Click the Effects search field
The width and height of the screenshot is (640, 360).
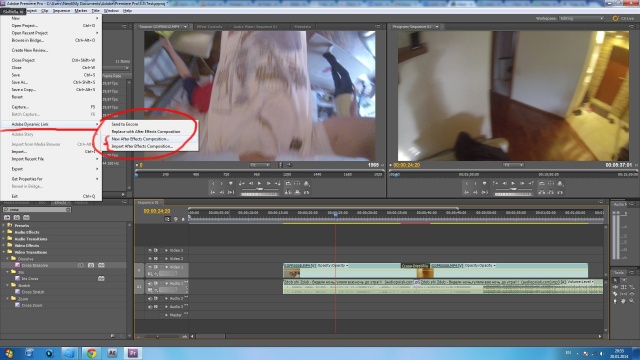tap(37, 209)
